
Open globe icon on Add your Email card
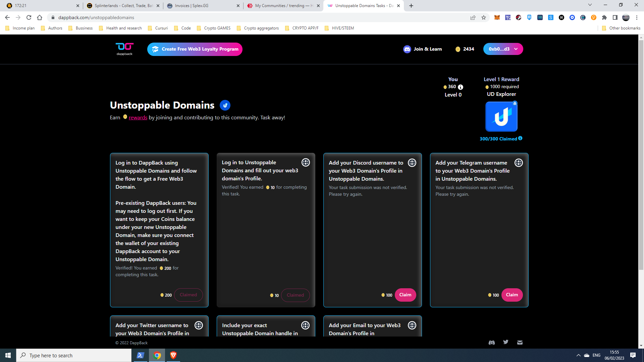(x=412, y=325)
